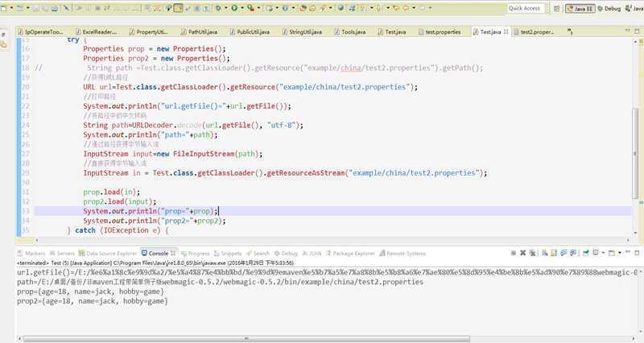Viewport: 644px width, 343px height.
Task: Open the IpOperateToo... editor tab
Action: click(40, 31)
